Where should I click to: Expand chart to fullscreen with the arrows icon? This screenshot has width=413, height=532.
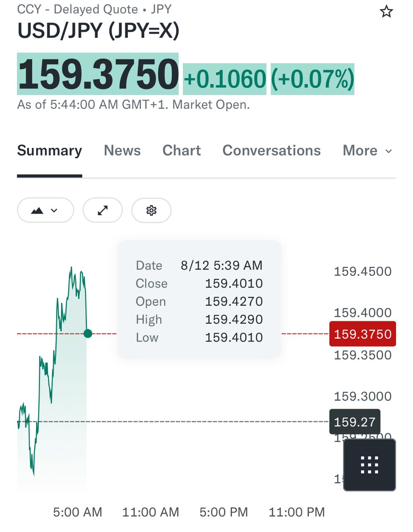103,210
